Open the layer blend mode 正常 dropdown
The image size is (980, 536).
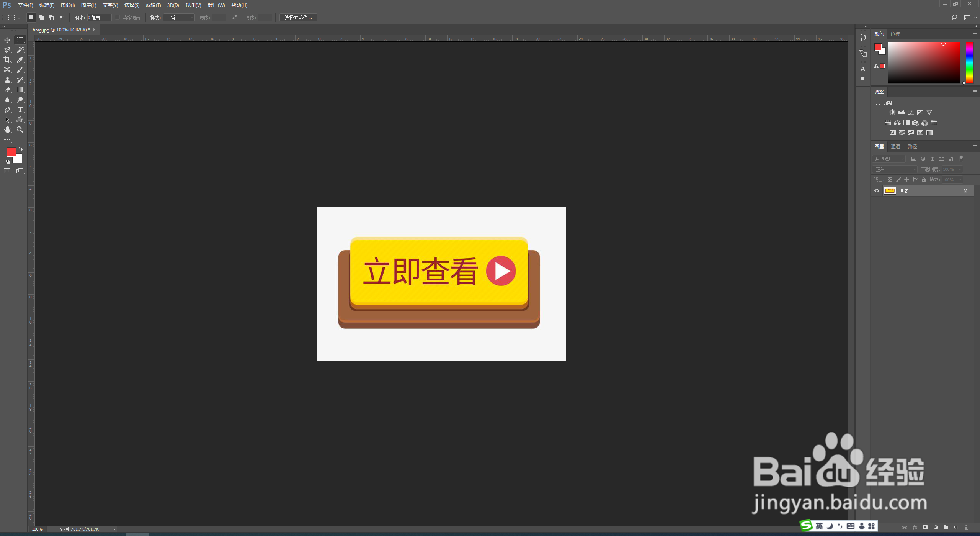tap(895, 169)
